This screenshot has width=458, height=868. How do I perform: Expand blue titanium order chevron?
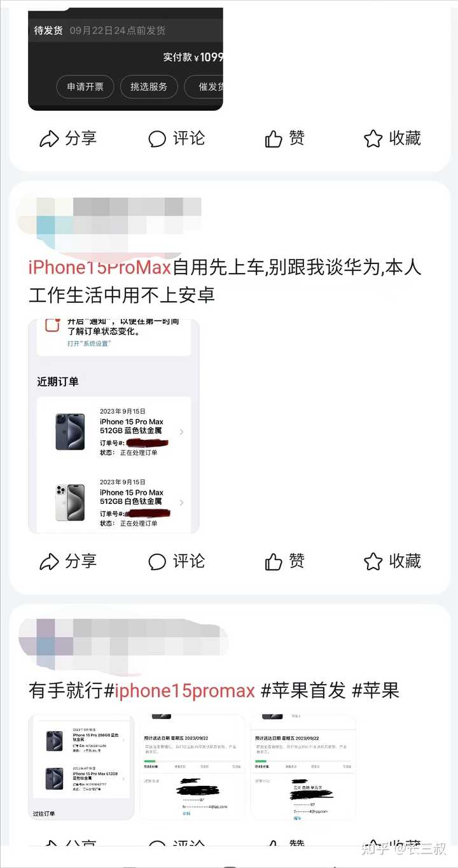[x=181, y=432]
